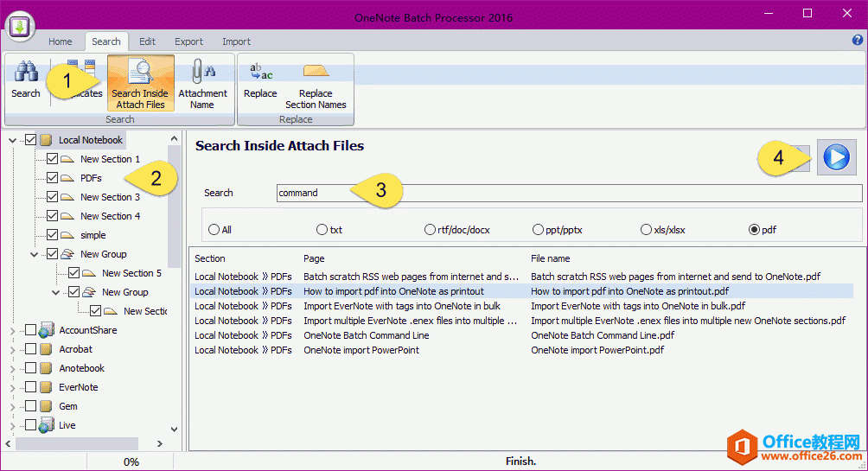Check the Gem notebook checkbox
The image size is (868, 471).
tap(30, 405)
